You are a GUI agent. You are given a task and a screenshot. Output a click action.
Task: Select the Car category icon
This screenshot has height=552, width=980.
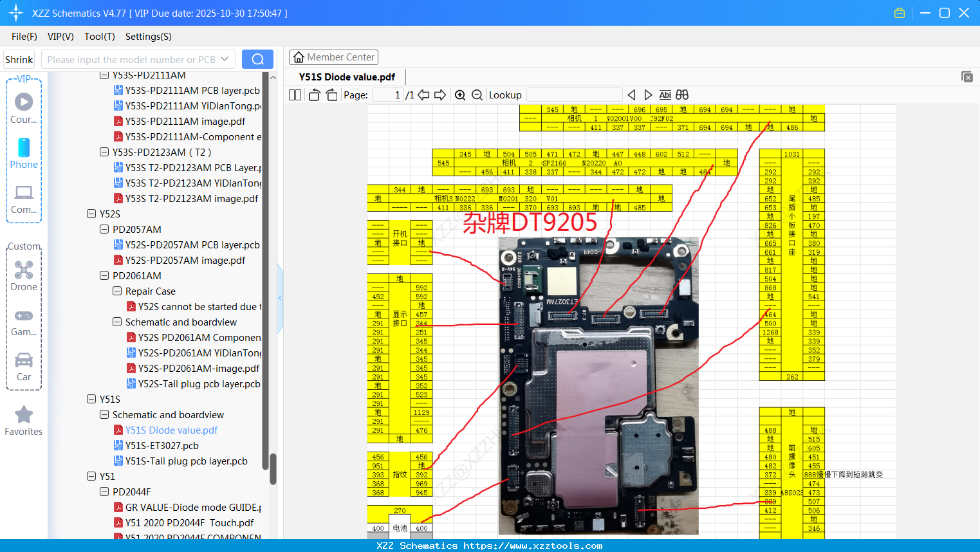coord(23,360)
